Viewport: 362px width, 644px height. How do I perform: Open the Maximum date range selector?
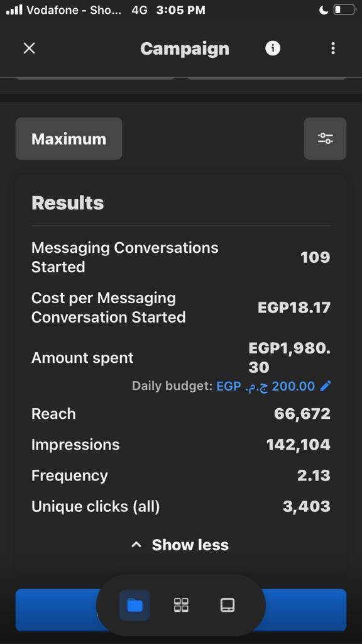point(69,138)
